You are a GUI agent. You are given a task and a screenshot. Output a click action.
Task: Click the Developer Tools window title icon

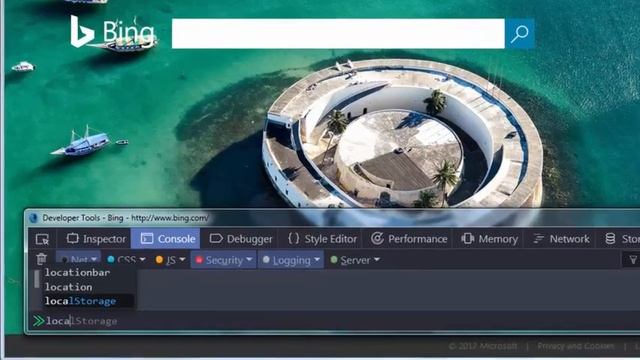(x=33, y=218)
